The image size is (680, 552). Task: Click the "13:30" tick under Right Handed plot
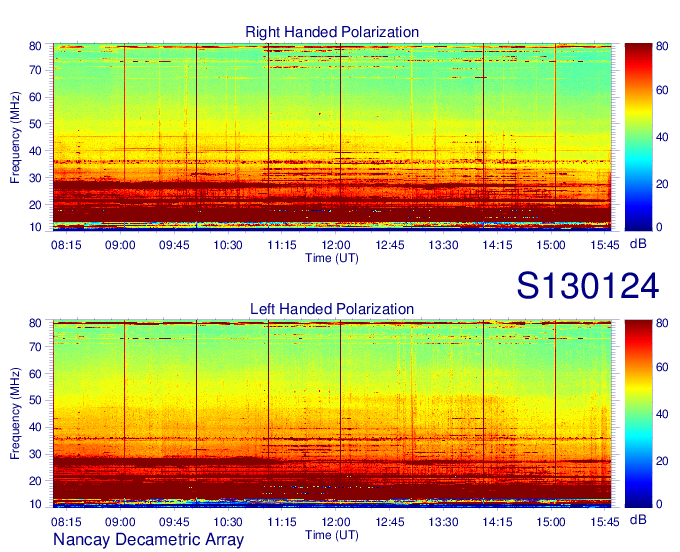click(x=443, y=245)
